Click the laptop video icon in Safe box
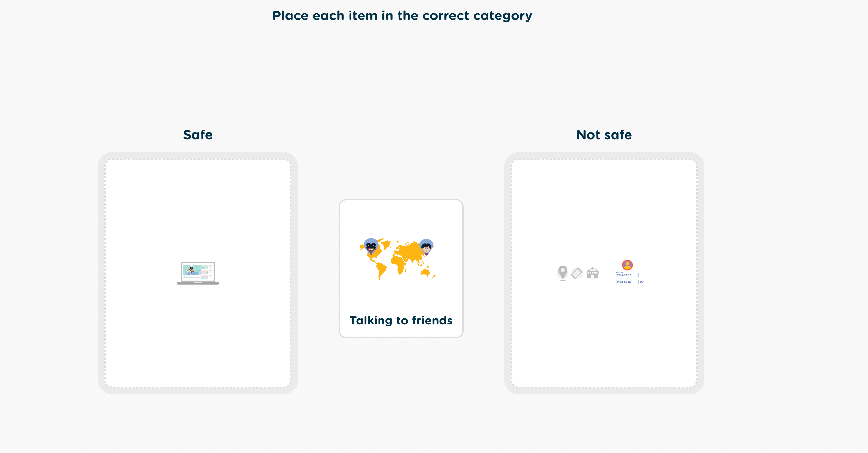Screen dimensions: 868x453 (x=198, y=273)
